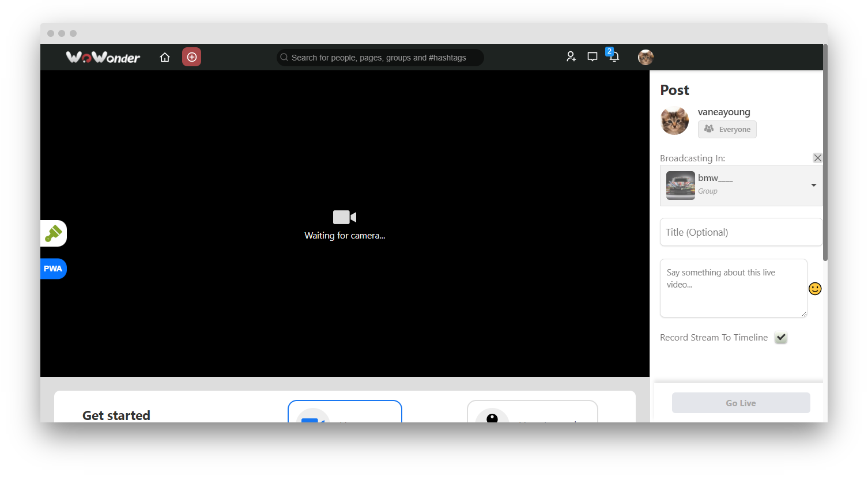Screen dimensions: 868x480
Task: Dismiss the Broadcasting In selection
Action: tap(817, 157)
